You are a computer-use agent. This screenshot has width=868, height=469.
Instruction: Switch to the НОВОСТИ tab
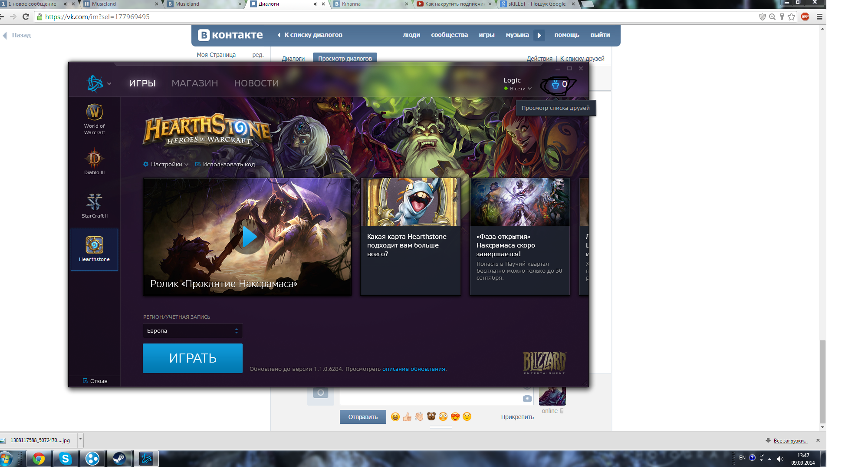256,83
